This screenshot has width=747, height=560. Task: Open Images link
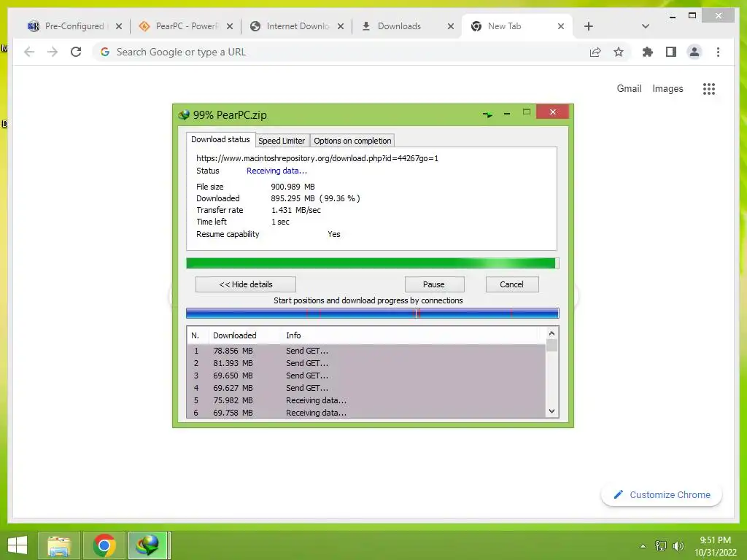pyautogui.click(x=667, y=88)
